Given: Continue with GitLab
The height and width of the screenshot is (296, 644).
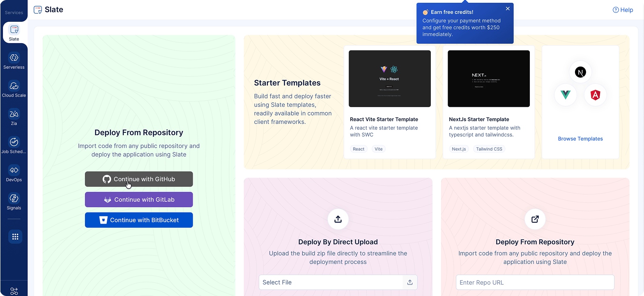Looking at the screenshot, I should click(x=139, y=200).
